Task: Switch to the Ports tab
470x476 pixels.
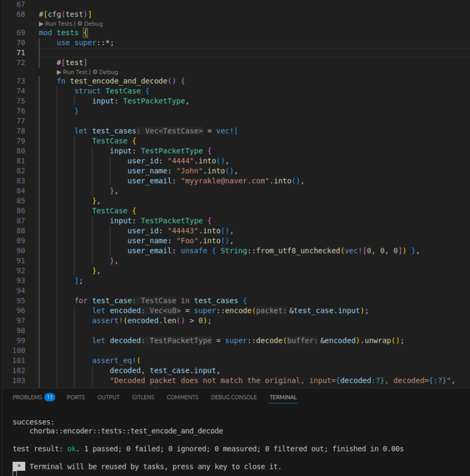Action: (x=76, y=397)
